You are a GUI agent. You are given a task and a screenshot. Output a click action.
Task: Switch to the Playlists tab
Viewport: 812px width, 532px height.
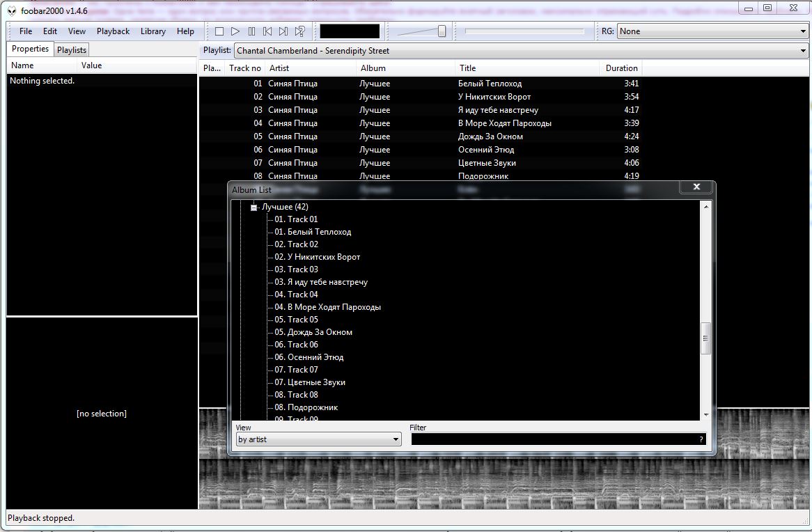point(72,50)
